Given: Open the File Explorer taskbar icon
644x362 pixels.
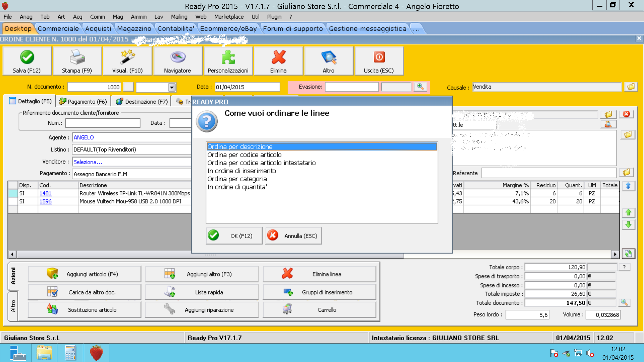Looking at the screenshot, I should click(44, 353).
